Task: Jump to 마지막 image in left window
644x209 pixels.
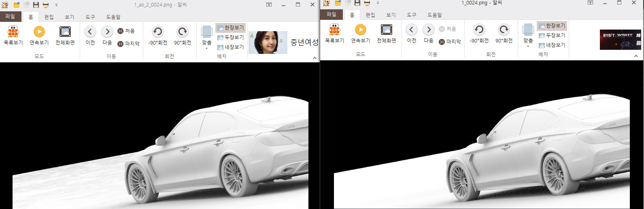Action: pyautogui.click(x=128, y=44)
